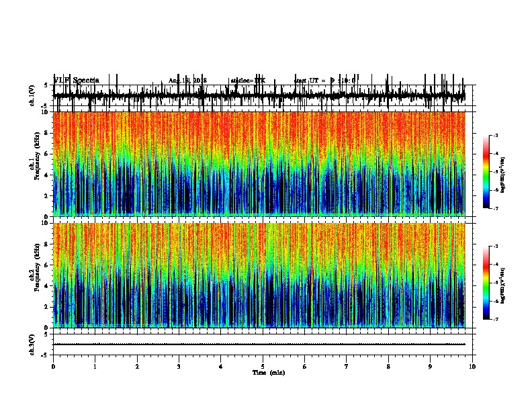532x411 pixels.
Task: Click the ch.2 spectrogram '6' kHz tick label
Action: pyautogui.click(x=46, y=265)
